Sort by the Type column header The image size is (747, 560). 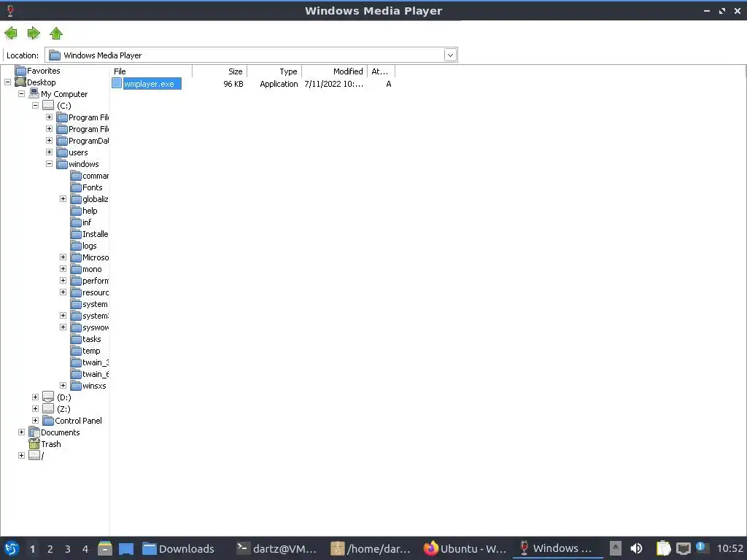tap(274, 71)
